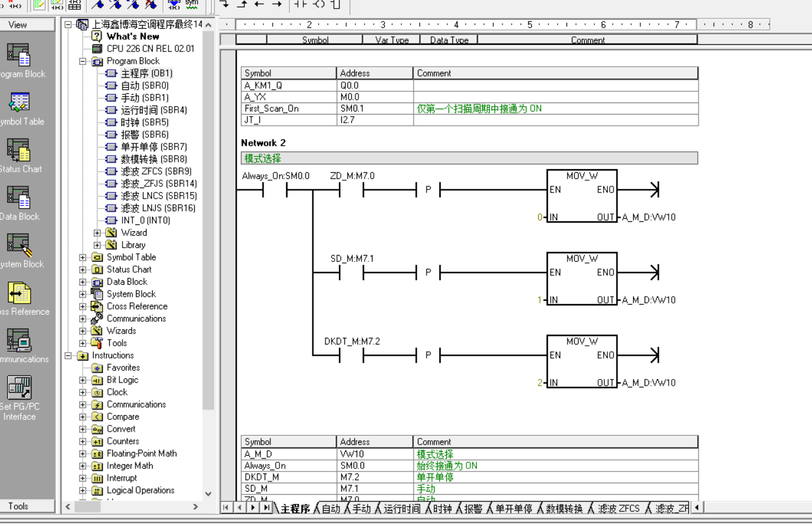Select the ZD_M:M7.0 contact

click(352, 189)
